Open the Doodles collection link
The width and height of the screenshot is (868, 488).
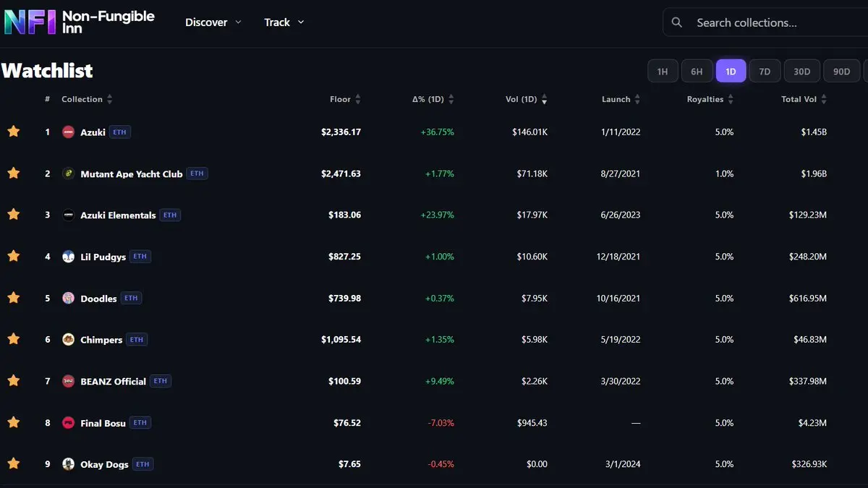tap(98, 299)
